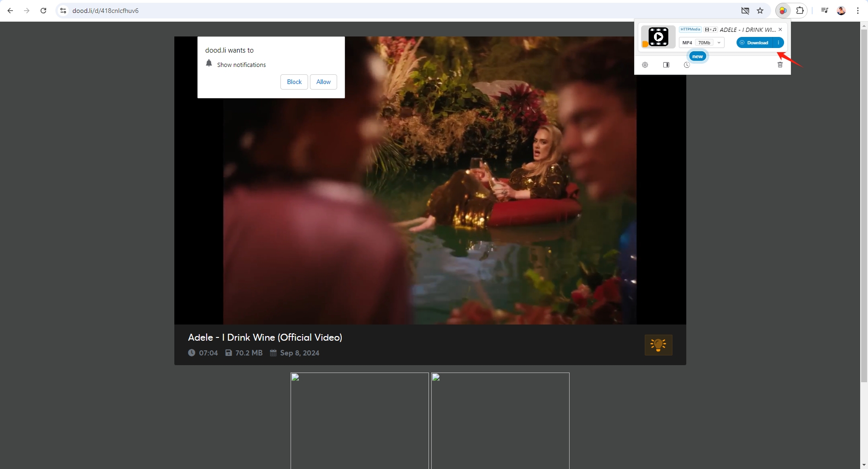The height and width of the screenshot is (469, 868).
Task: Click the scrollbar down arrow
Action: [x=864, y=465]
